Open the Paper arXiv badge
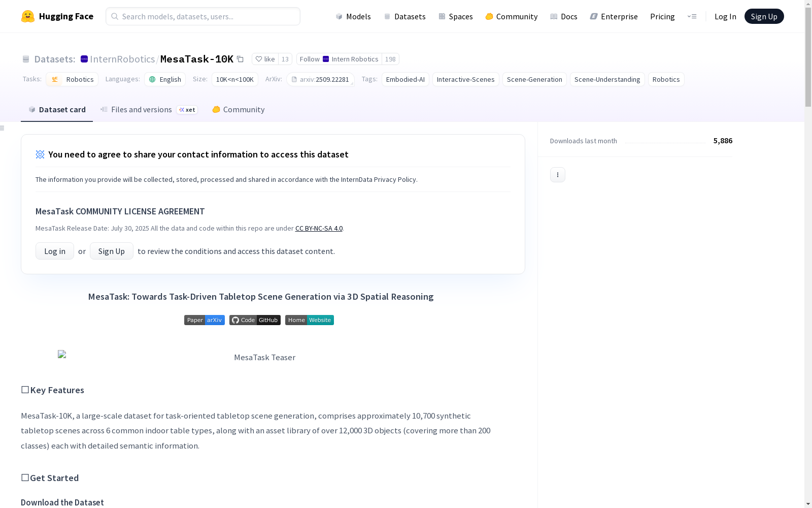The height and width of the screenshot is (508, 812). pos(205,320)
